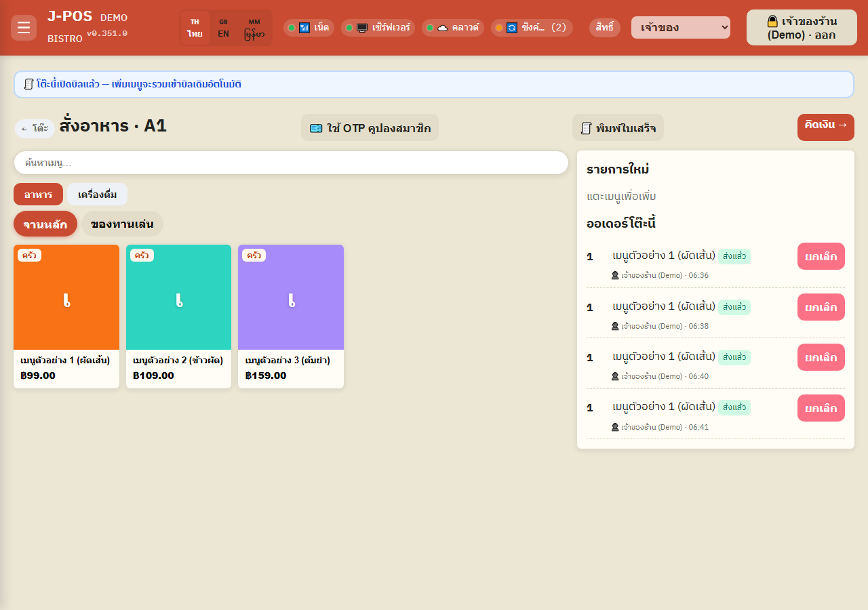The image size is (868, 610).
Task: Choose the จานหลัก subcategory tab
Action: point(45,224)
